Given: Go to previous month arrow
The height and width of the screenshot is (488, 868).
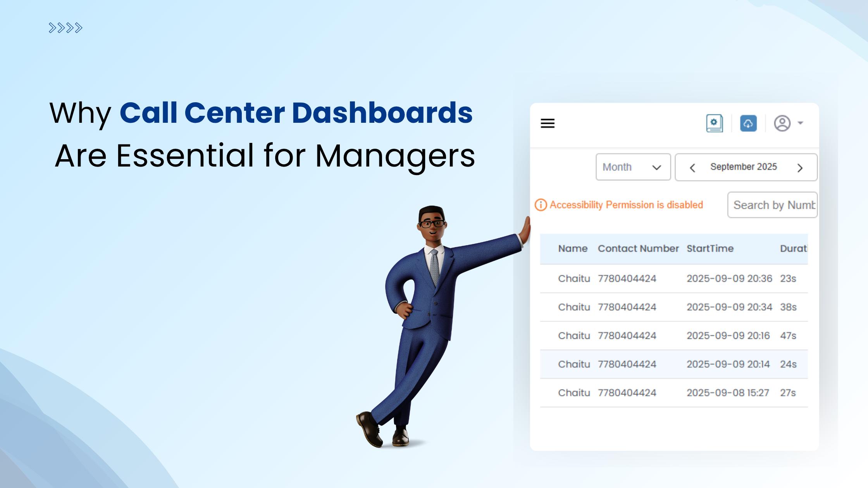Looking at the screenshot, I should click(x=692, y=168).
